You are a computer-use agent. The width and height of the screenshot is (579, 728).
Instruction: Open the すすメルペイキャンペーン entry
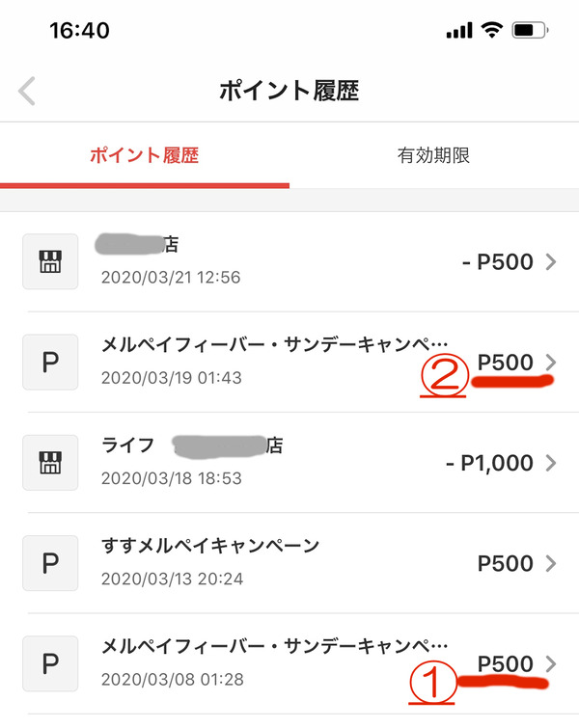coord(289,563)
